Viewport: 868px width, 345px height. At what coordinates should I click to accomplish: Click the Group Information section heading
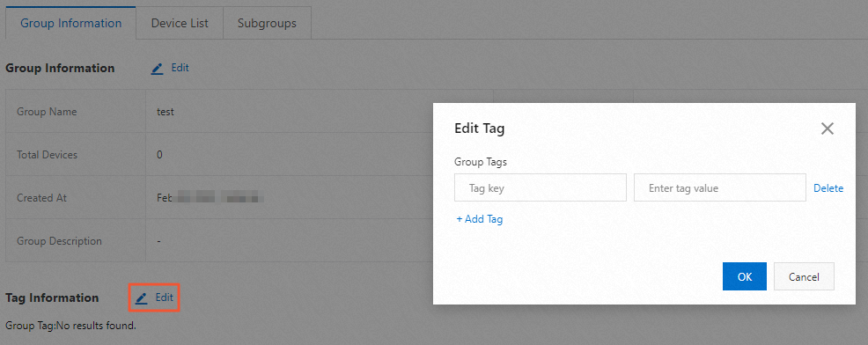[x=60, y=68]
